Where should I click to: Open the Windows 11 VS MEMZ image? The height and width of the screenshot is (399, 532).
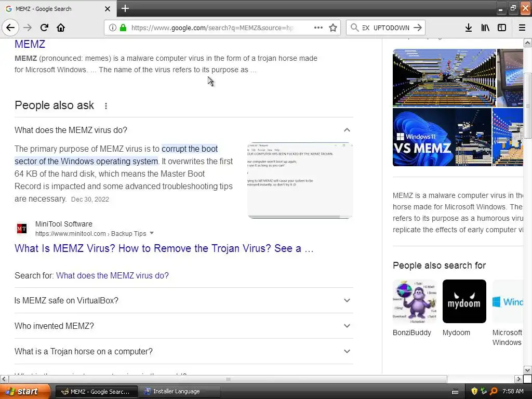point(442,137)
